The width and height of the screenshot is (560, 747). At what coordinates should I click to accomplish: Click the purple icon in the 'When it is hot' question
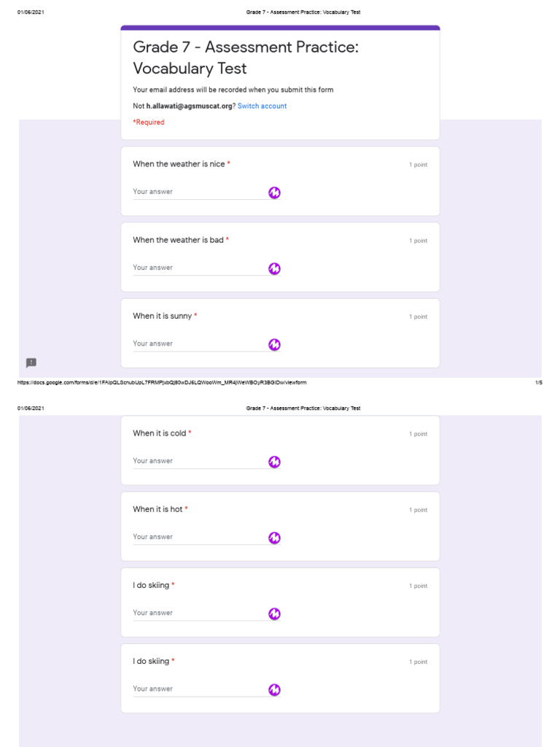[274, 538]
